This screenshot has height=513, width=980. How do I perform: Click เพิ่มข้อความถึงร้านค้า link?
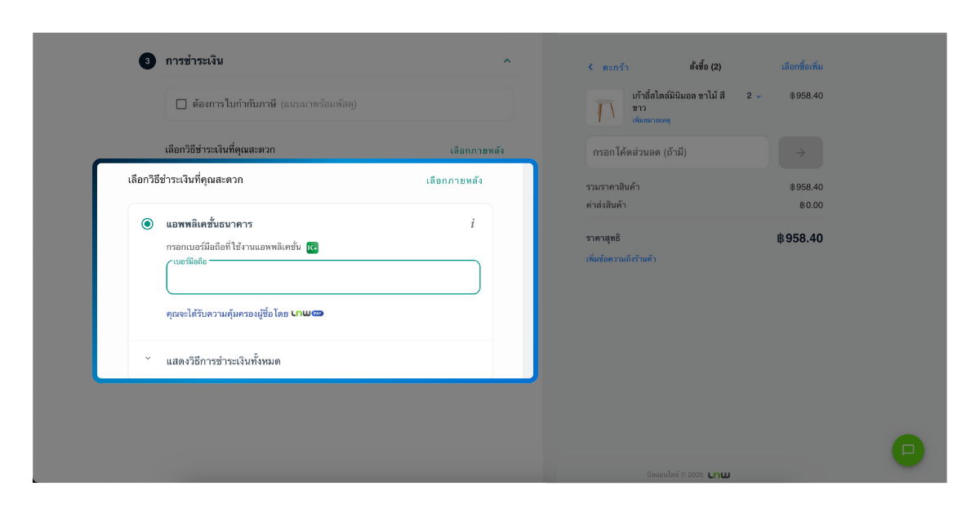tap(621, 259)
